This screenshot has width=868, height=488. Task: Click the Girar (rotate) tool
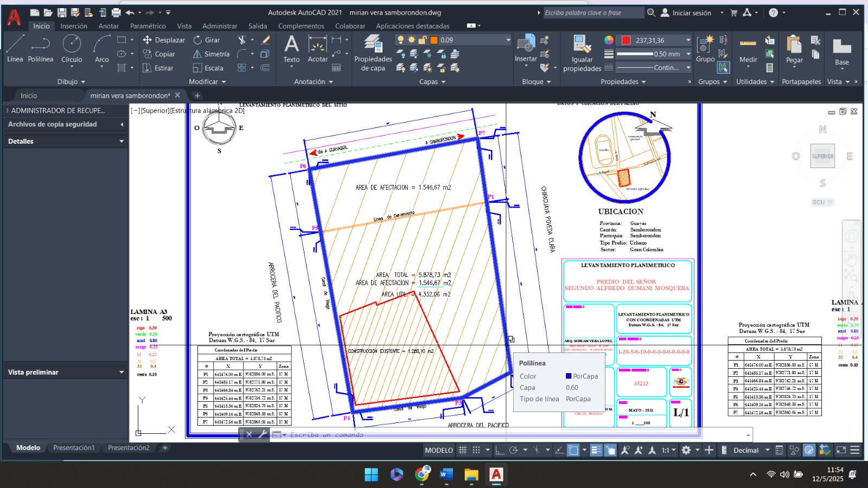[x=207, y=40]
